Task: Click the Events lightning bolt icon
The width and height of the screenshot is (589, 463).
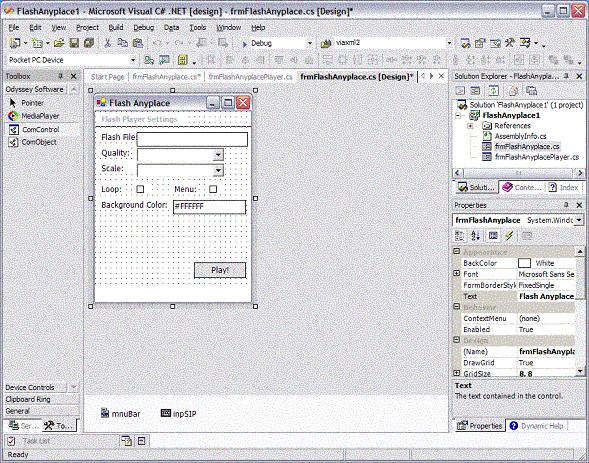Action: 509,236
